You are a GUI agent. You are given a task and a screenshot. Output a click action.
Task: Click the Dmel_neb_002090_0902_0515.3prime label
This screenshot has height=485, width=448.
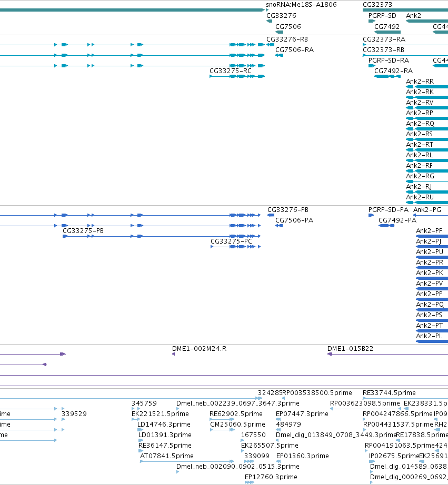click(238, 467)
